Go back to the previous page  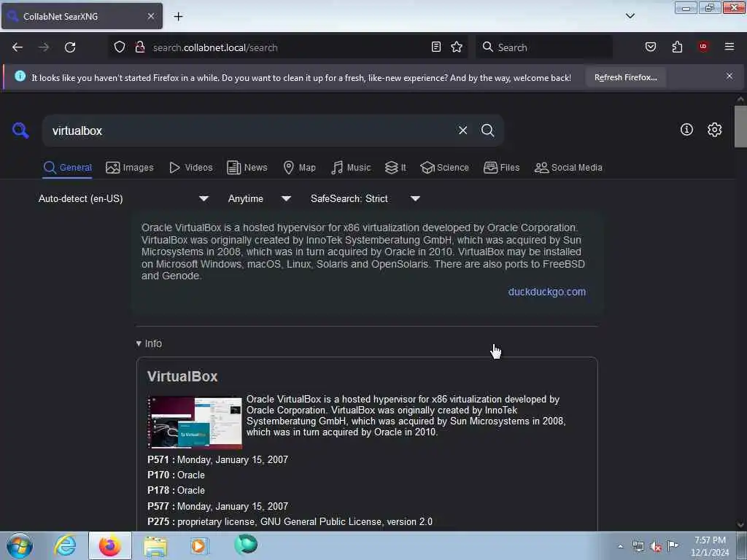[18, 47]
